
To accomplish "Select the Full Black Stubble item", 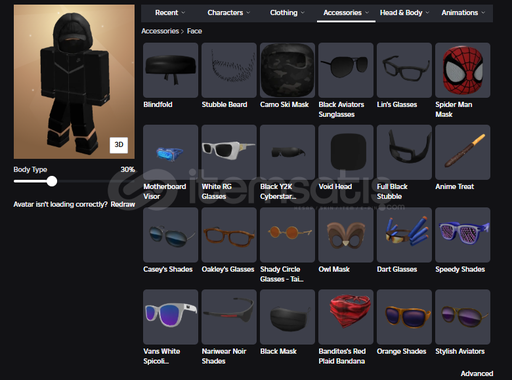I will pos(404,152).
